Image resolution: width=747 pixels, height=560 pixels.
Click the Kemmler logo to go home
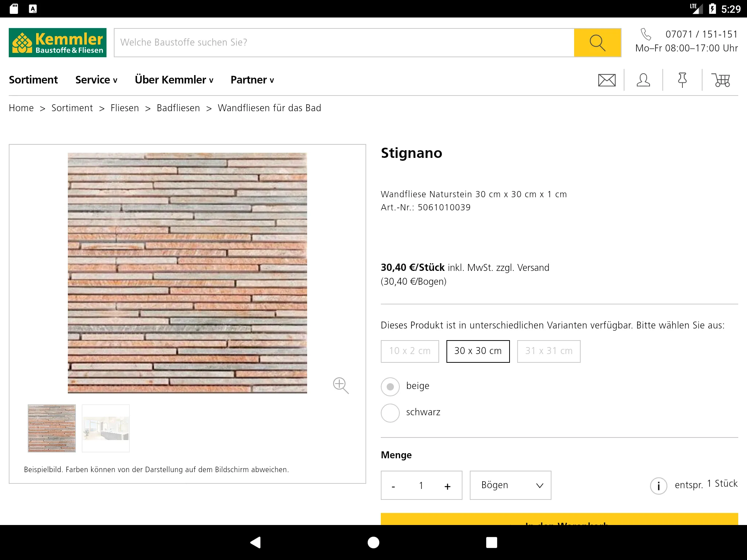click(x=57, y=42)
